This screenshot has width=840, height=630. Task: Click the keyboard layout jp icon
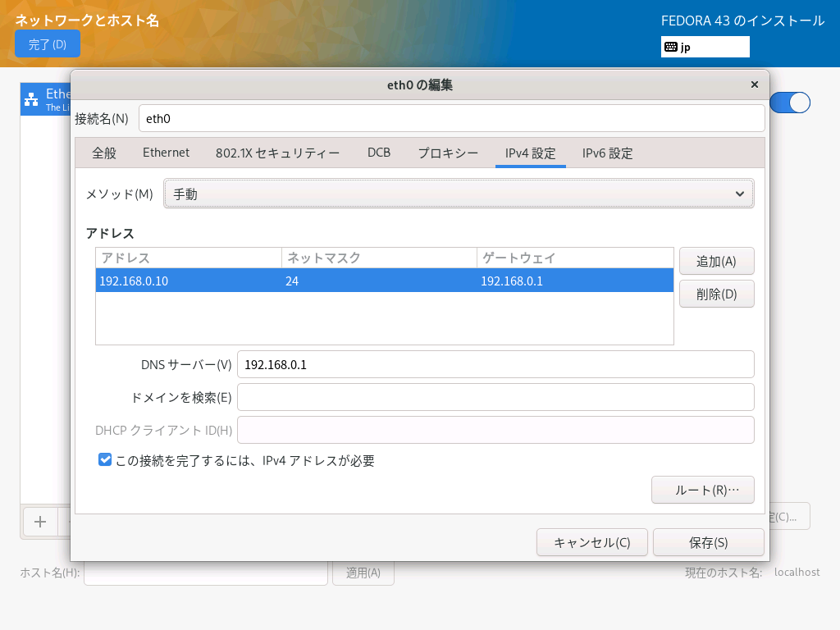coord(671,47)
